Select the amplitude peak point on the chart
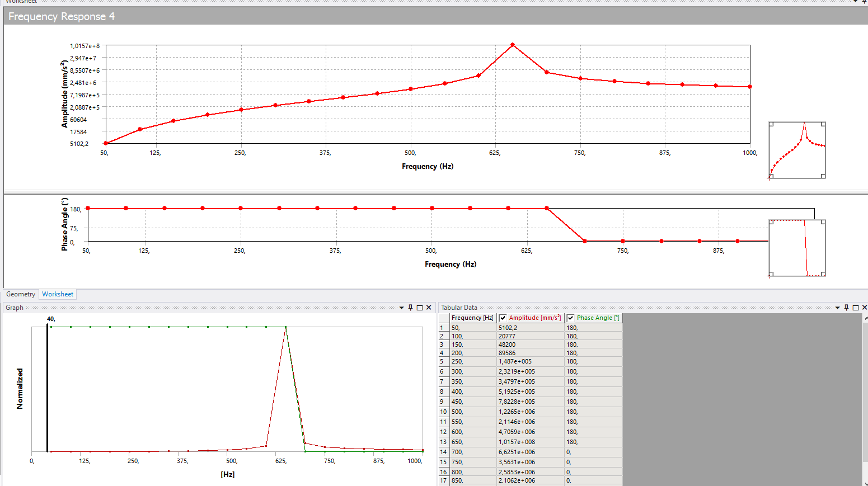 (x=513, y=45)
